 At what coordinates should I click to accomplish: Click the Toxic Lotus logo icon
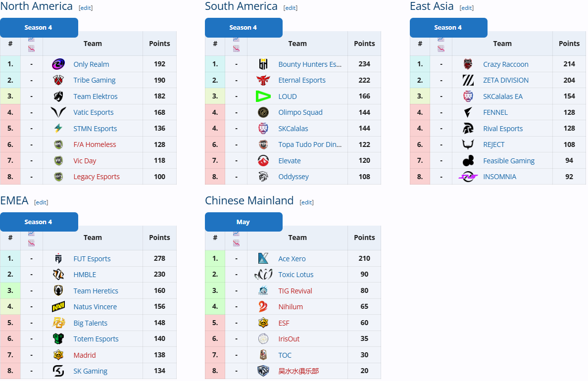pos(263,275)
